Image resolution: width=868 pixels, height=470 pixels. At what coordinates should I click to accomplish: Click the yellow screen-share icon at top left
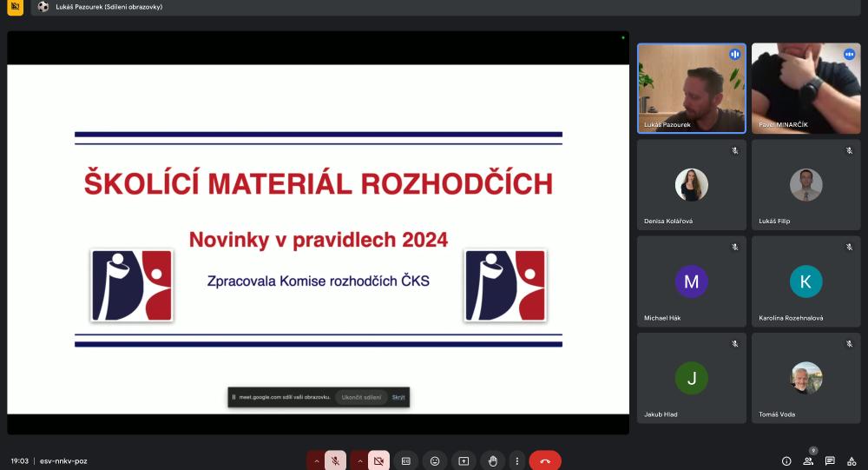point(15,7)
